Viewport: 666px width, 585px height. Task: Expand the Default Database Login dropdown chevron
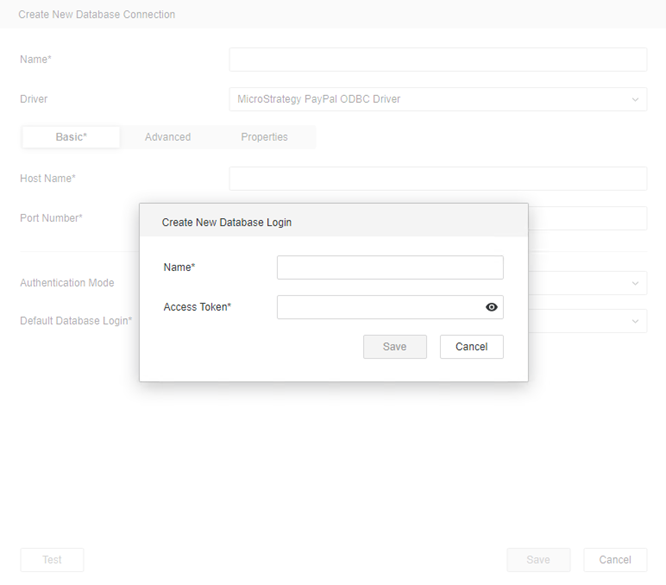point(634,322)
